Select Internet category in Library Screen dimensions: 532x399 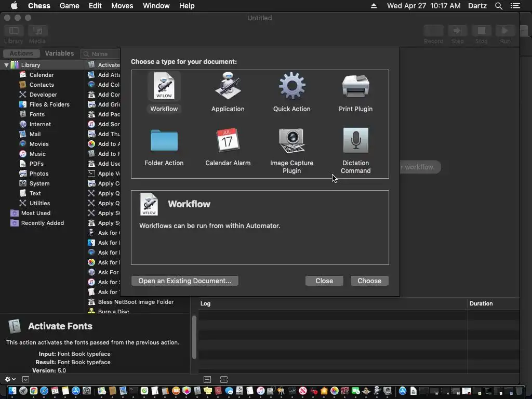[x=39, y=124]
